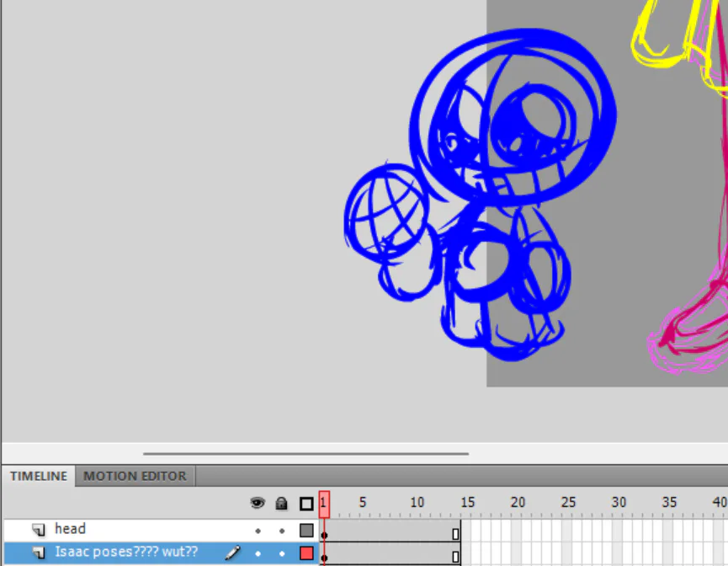Click the blue character sketch on stage
This screenshot has width=728, height=566.
[x=480, y=195]
